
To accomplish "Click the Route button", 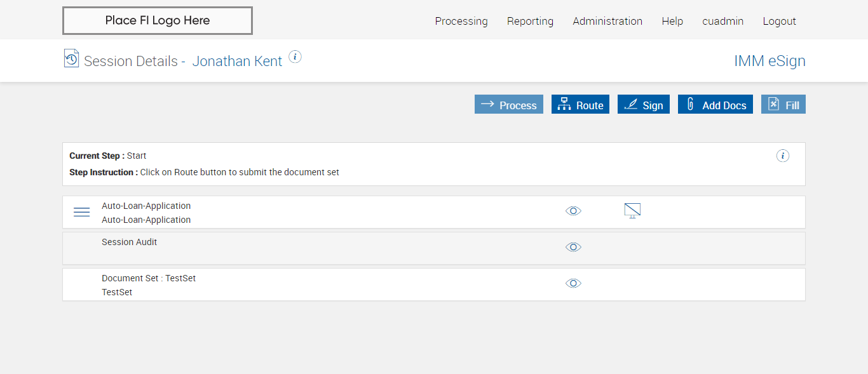I will tap(580, 105).
